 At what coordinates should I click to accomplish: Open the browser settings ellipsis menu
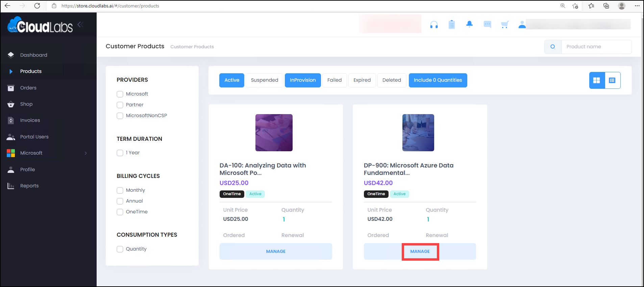tap(637, 6)
